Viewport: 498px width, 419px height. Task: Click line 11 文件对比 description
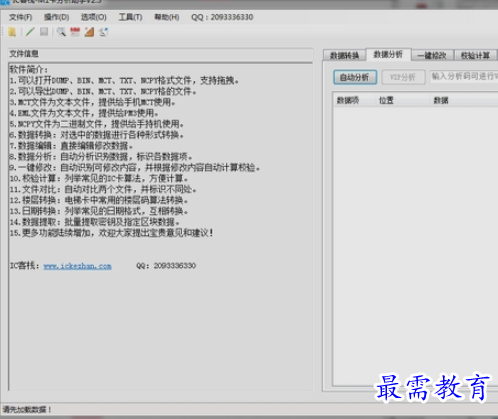103,190
